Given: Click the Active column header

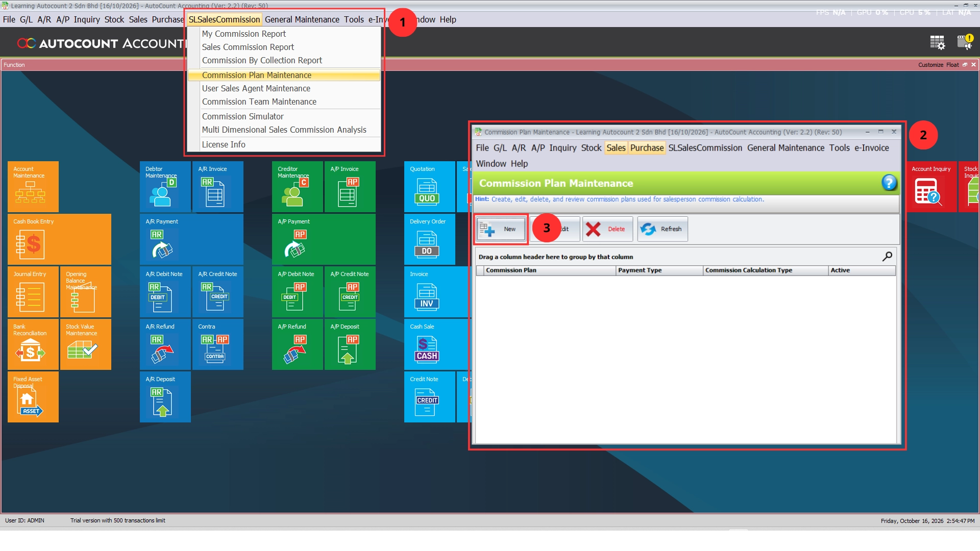Looking at the screenshot, I should (862, 270).
